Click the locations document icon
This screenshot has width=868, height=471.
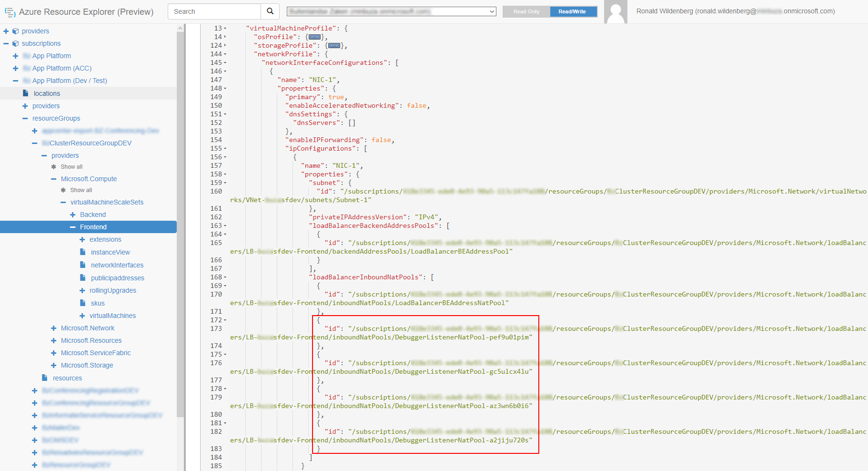[x=26, y=93]
